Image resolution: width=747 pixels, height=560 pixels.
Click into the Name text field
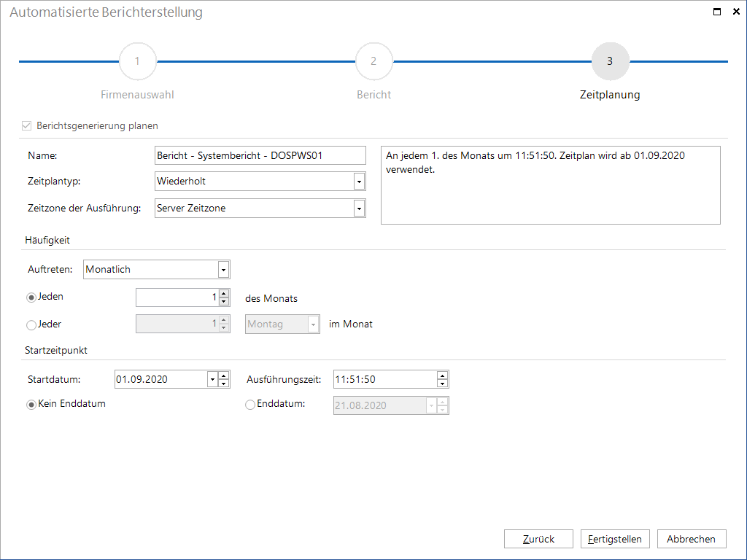[x=260, y=155]
